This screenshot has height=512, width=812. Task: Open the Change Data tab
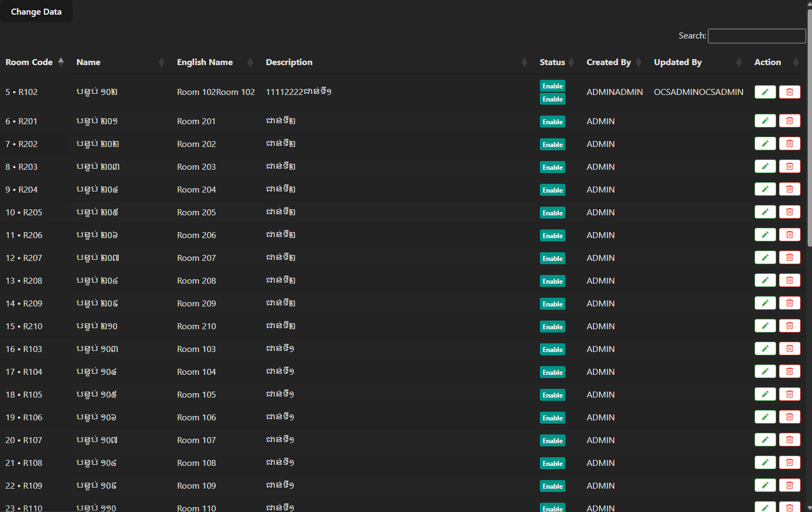[x=36, y=12]
